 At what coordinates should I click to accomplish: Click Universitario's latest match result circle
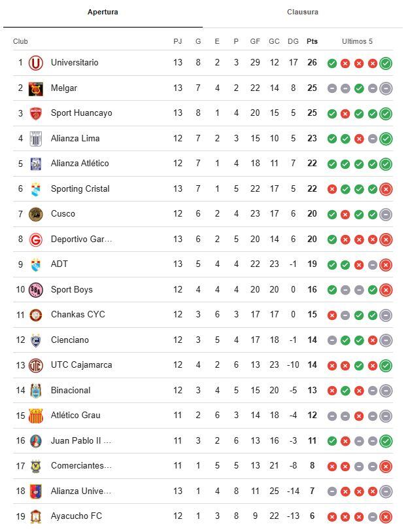pyautogui.click(x=386, y=63)
